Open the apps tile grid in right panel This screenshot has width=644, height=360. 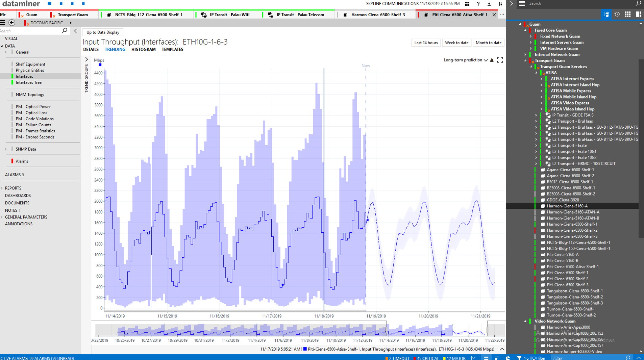coord(628,14)
